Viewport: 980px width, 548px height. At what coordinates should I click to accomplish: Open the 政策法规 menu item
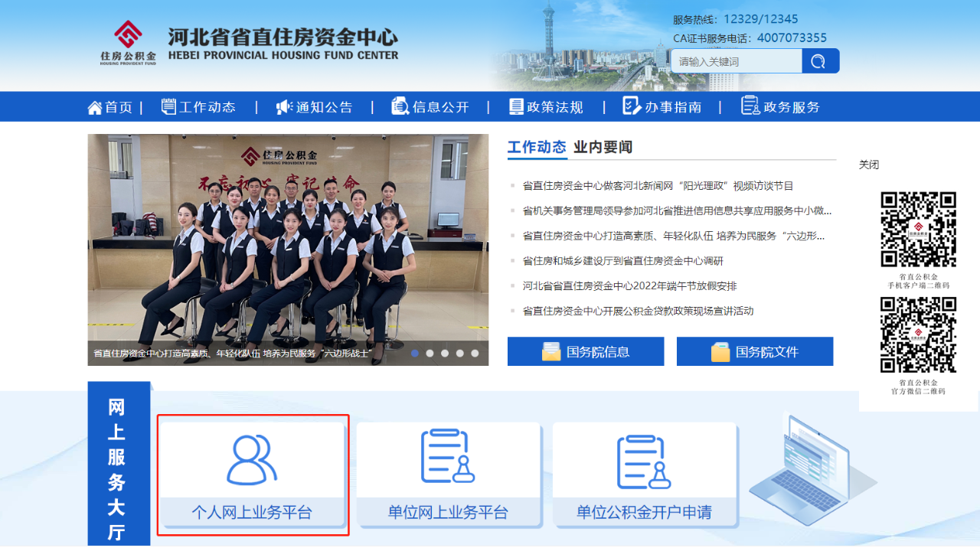554,107
